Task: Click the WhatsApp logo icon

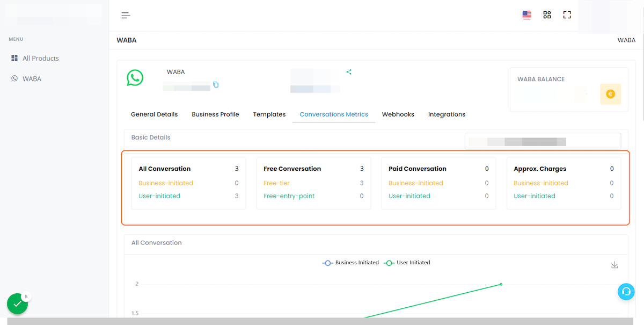Action: pos(135,78)
